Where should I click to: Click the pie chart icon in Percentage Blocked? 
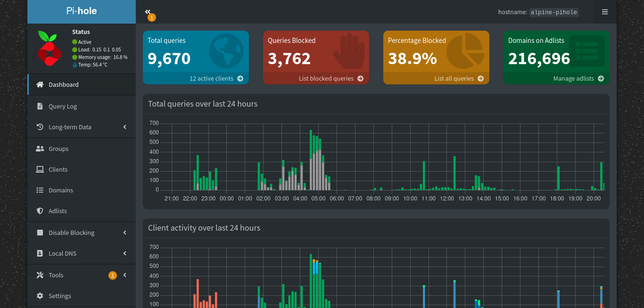tap(465, 51)
